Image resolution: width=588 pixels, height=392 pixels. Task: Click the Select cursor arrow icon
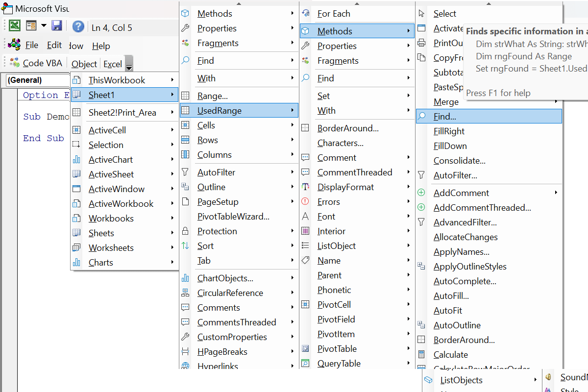pos(421,13)
